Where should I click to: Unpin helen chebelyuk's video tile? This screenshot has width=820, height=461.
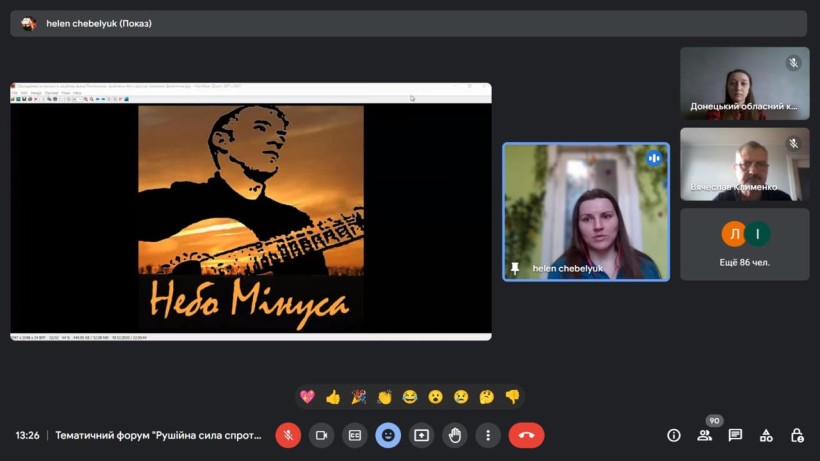515,269
